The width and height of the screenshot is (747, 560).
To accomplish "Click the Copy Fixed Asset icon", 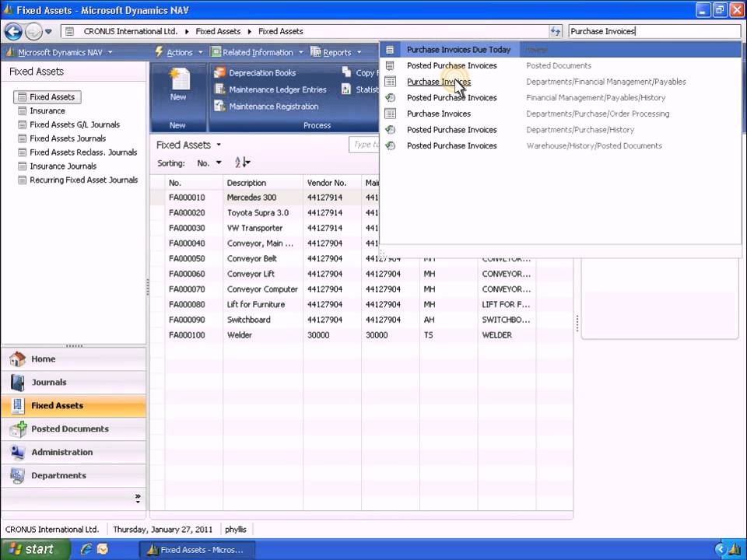I will (347, 72).
